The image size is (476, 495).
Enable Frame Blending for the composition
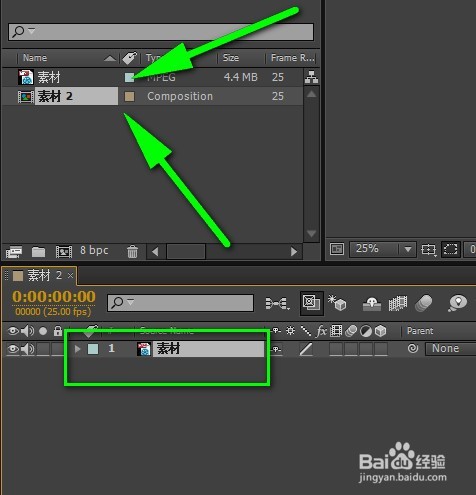(x=398, y=303)
